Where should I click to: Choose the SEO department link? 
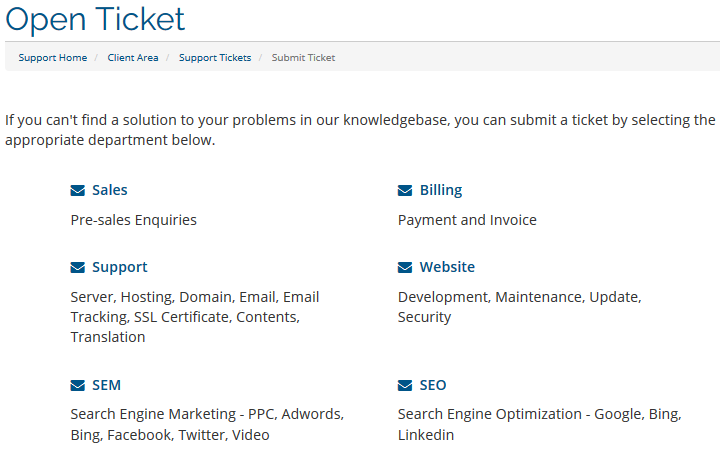[433, 385]
